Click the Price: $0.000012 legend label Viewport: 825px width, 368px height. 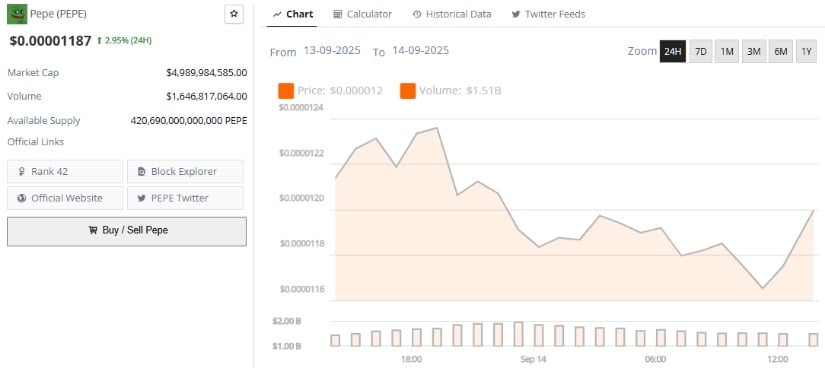tap(340, 91)
